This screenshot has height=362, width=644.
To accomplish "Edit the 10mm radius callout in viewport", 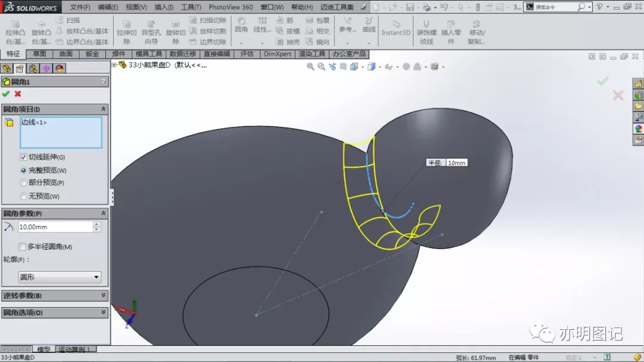I will pyautogui.click(x=456, y=163).
